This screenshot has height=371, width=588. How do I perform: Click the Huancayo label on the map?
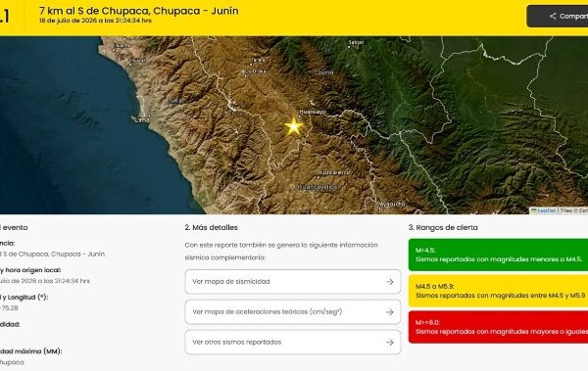pos(313,112)
